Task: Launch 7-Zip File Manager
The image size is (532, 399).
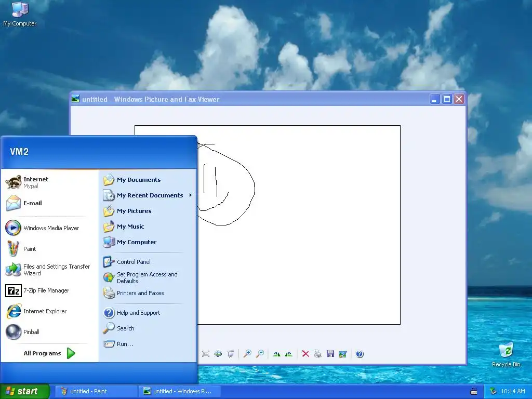Action: click(50, 290)
